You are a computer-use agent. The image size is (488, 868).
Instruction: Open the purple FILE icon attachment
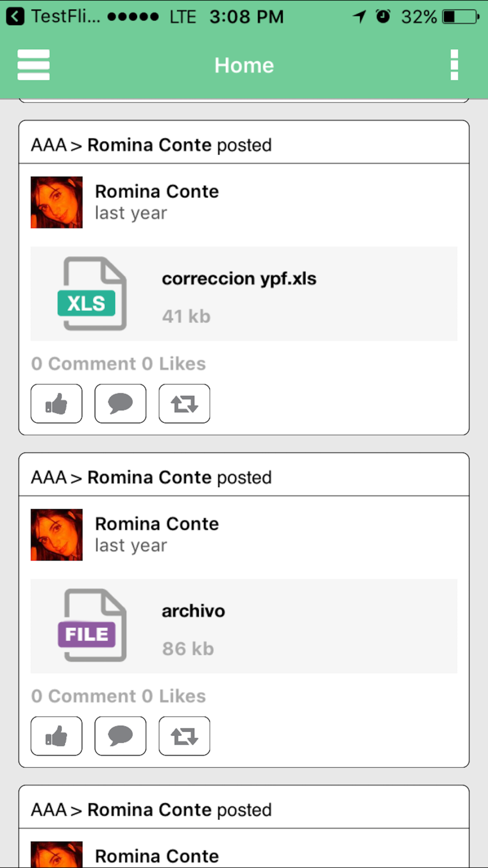pos(92,625)
